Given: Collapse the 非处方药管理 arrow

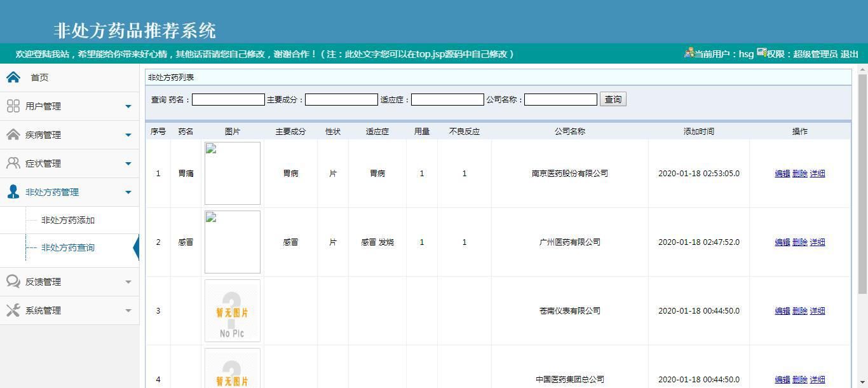Looking at the screenshot, I should (128, 192).
